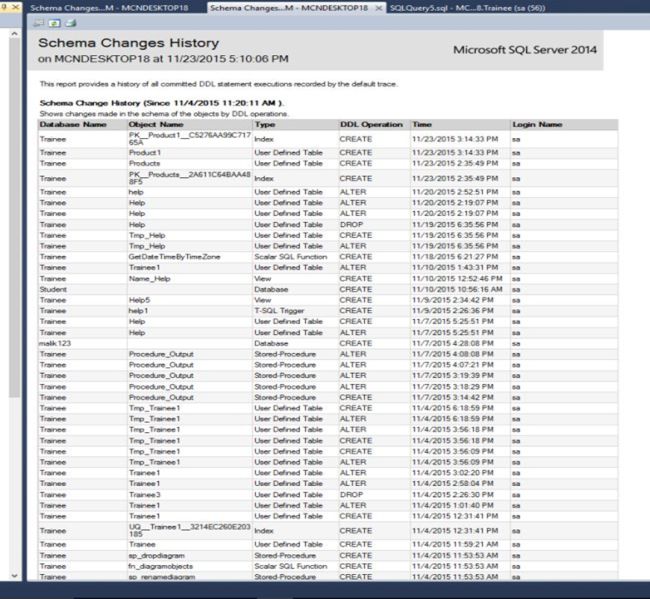Click the 11/9/2015 2:26:36 PM time cell
The width and height of the screenshot is (650, 599).
pyautogui.click(x=453, y=310)
